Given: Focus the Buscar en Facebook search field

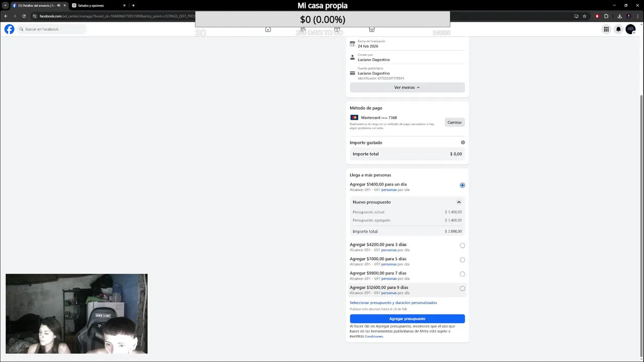Looking at the screenshot, I should (52, 29).
